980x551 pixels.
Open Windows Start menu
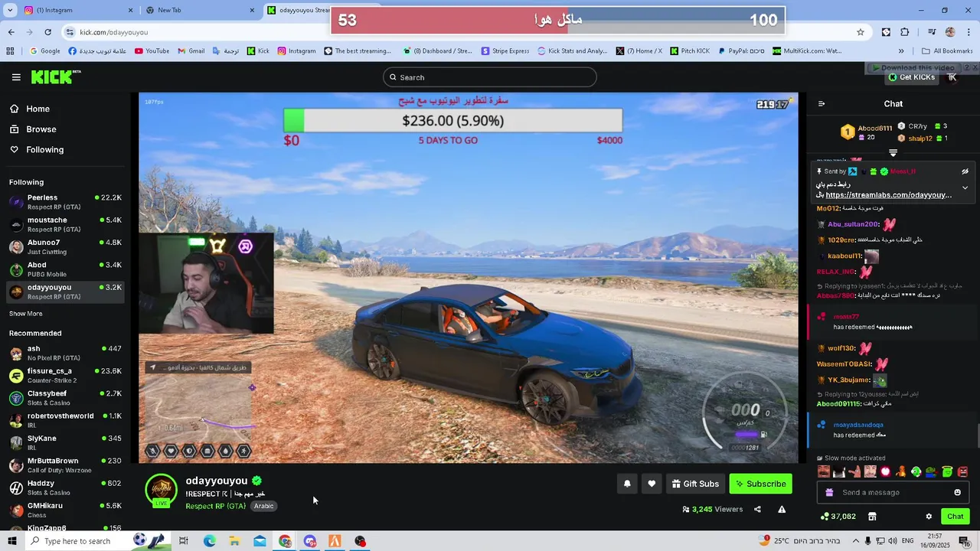[x=11, y=541]
